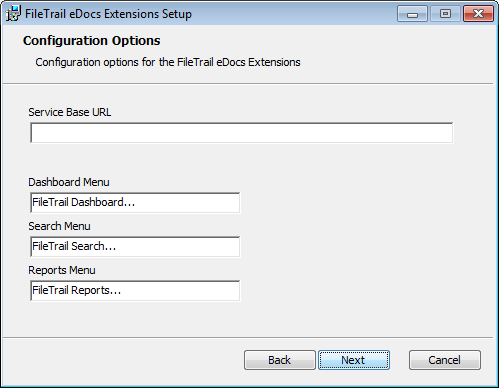Select the 'Configuration Options' heading

(92, 41)
